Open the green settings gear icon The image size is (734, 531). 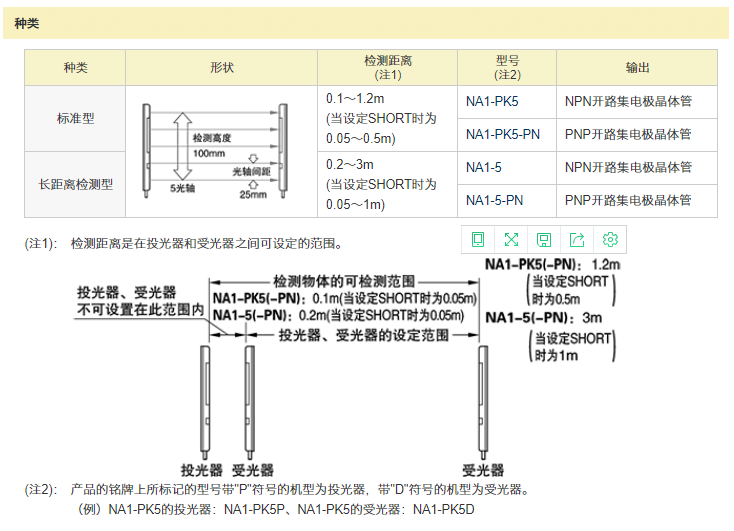[610, 240]
